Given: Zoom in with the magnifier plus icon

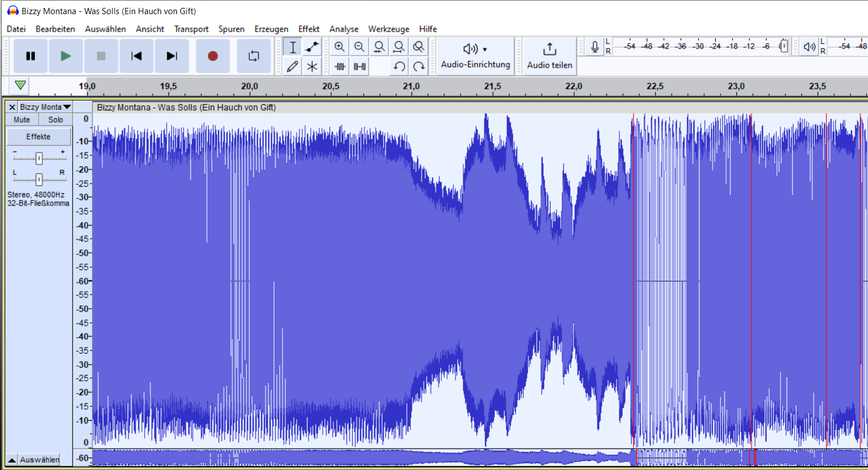Looking at the screenshot, I should [339, 47].
